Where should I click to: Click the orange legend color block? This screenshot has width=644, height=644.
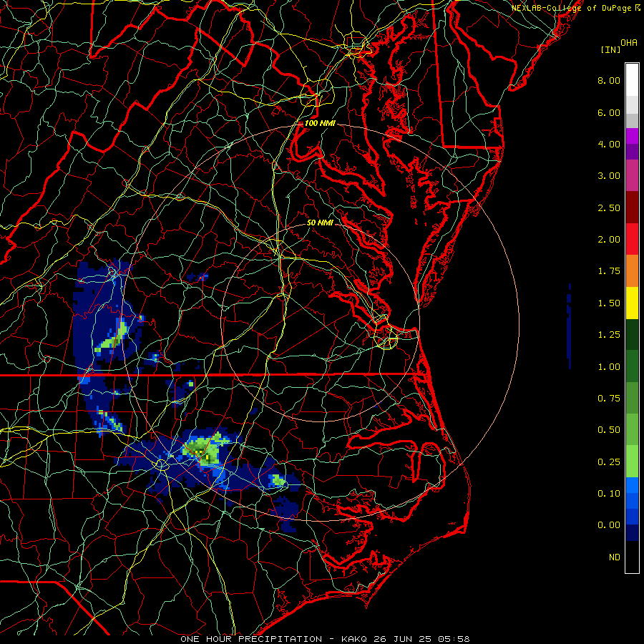pos(632,271)
